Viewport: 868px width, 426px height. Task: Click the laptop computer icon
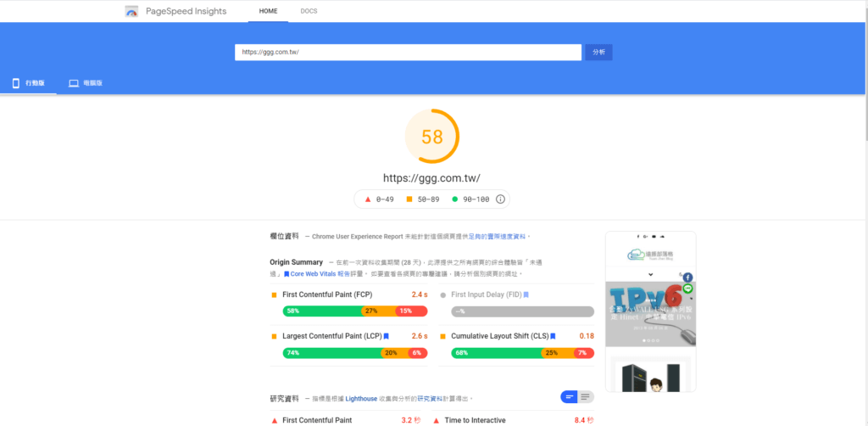(74, 83)
